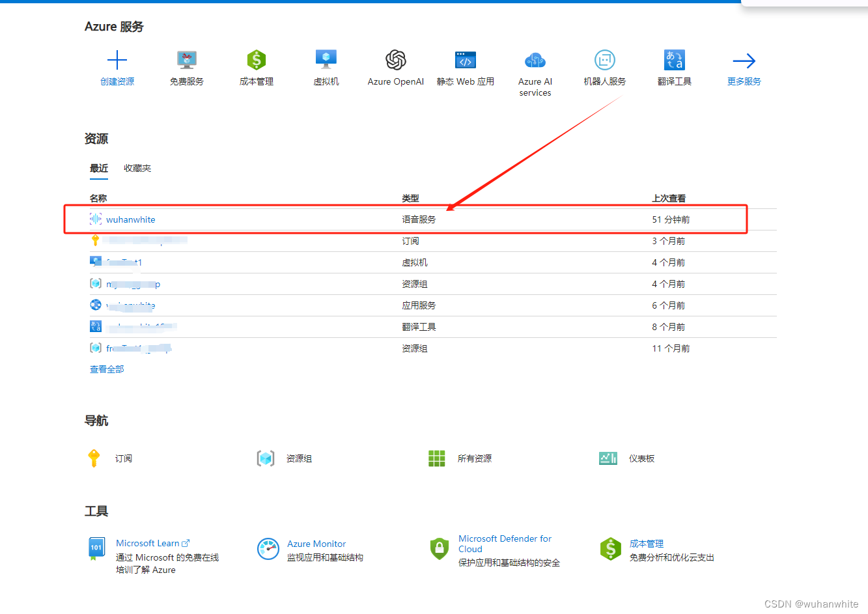
Task: Click the 更多服务 arrow icon
Action: coord(744,61)
